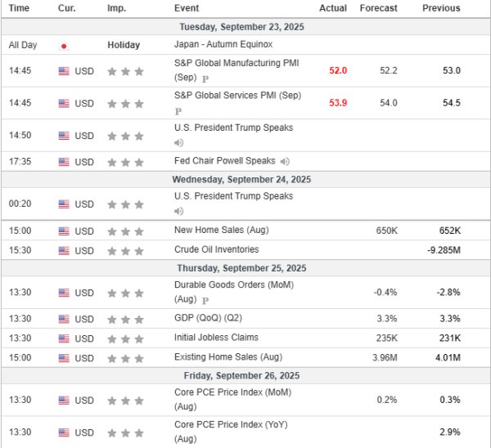Open the Crude Oil Inventories event
This screenshot has width=491, height=448.
216,249
